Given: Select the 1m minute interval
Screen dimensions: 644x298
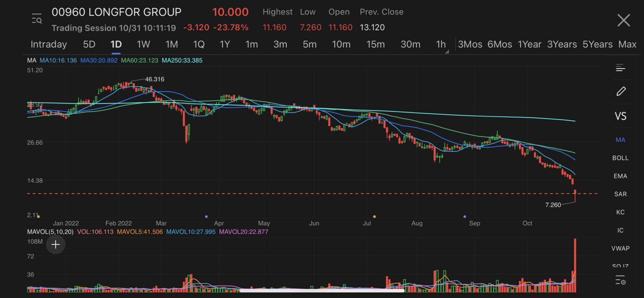Looking at the screenshot, I should 252,44.
